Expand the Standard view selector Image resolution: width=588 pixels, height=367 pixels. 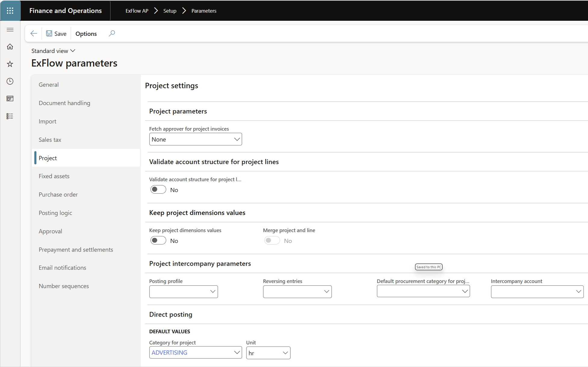(53, 51)
